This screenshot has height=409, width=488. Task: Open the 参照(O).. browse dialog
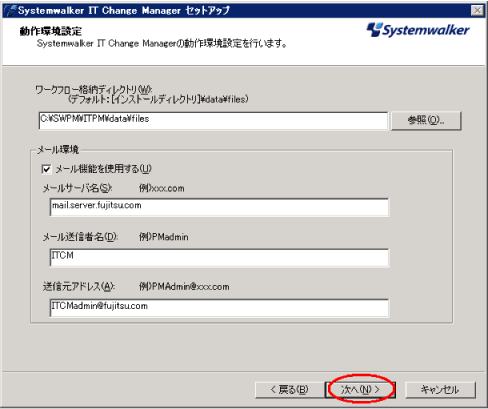pyautogui.click(x=426, y=120)
